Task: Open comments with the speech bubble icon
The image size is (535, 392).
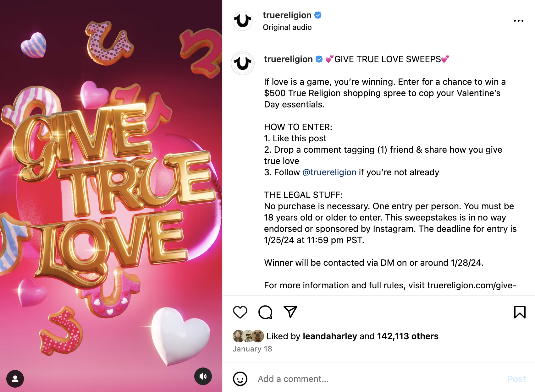Action: pyautogui.click(x=265, y=312)
